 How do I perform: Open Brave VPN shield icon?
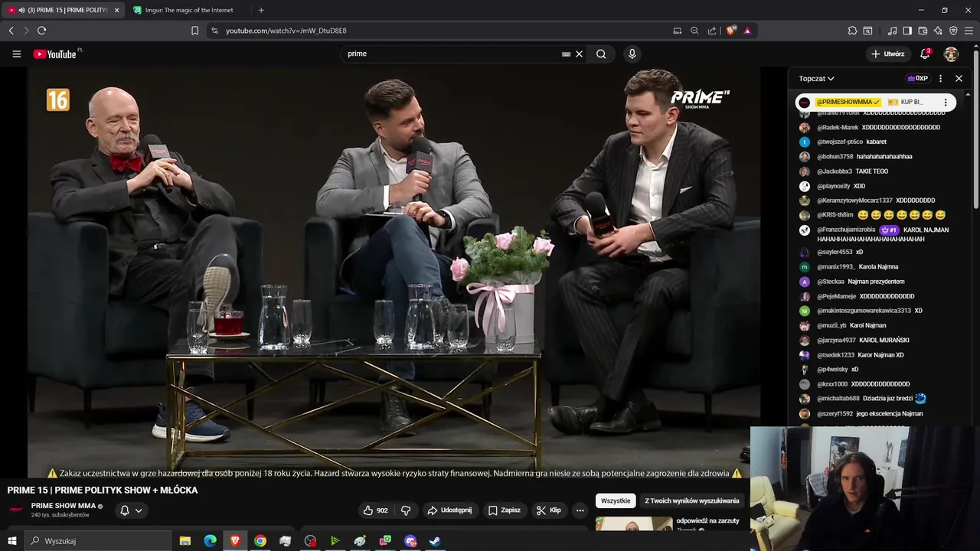pos(953,31)
